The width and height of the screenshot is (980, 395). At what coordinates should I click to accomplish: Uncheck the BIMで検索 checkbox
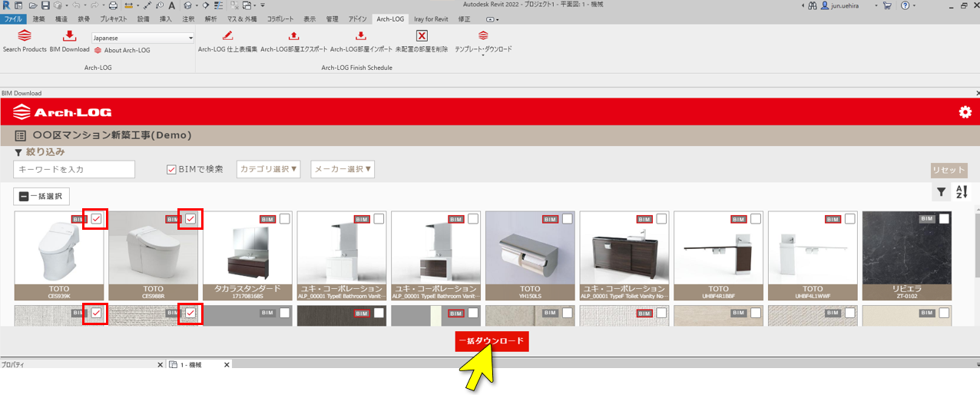pos(171,169)
